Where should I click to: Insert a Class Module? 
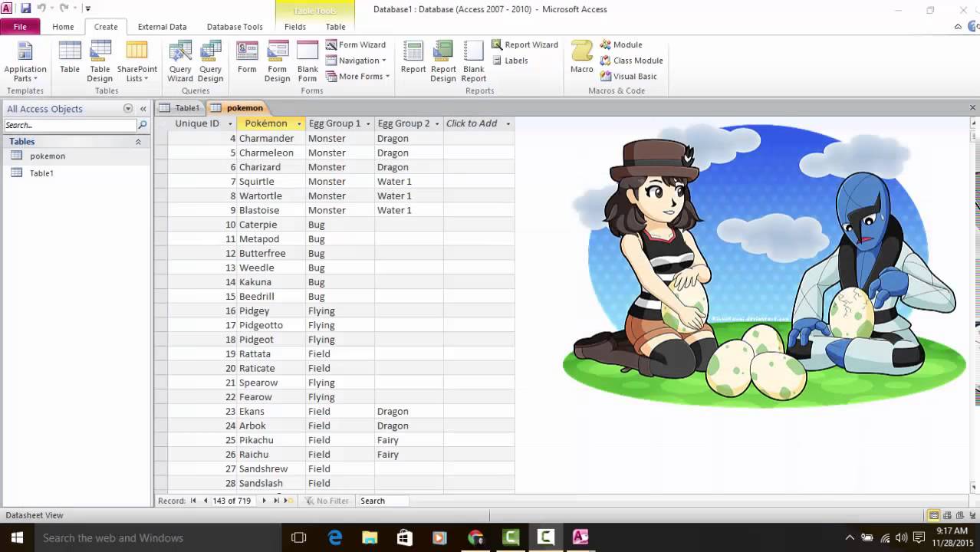pos(631,61)
